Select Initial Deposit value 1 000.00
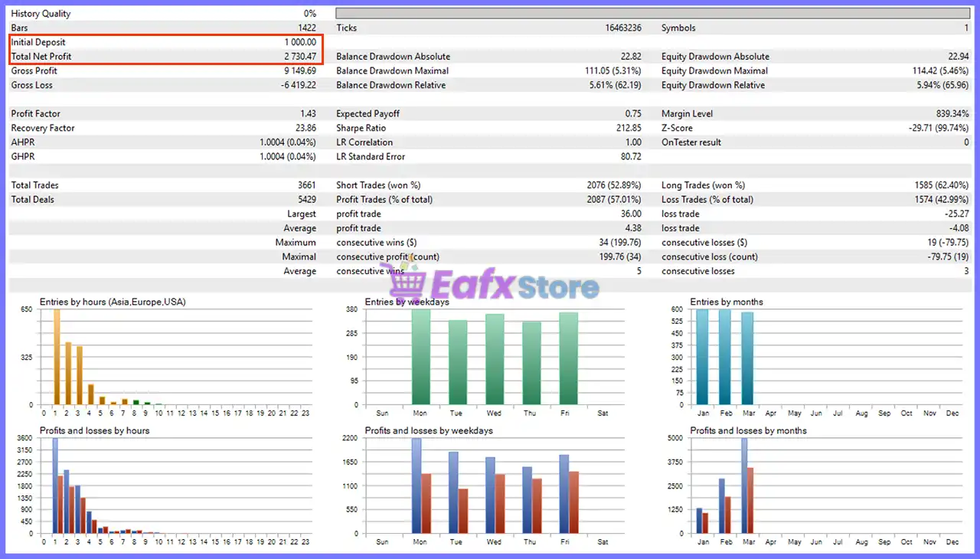This screenshot has width=980, height=559. coord(300,42)
